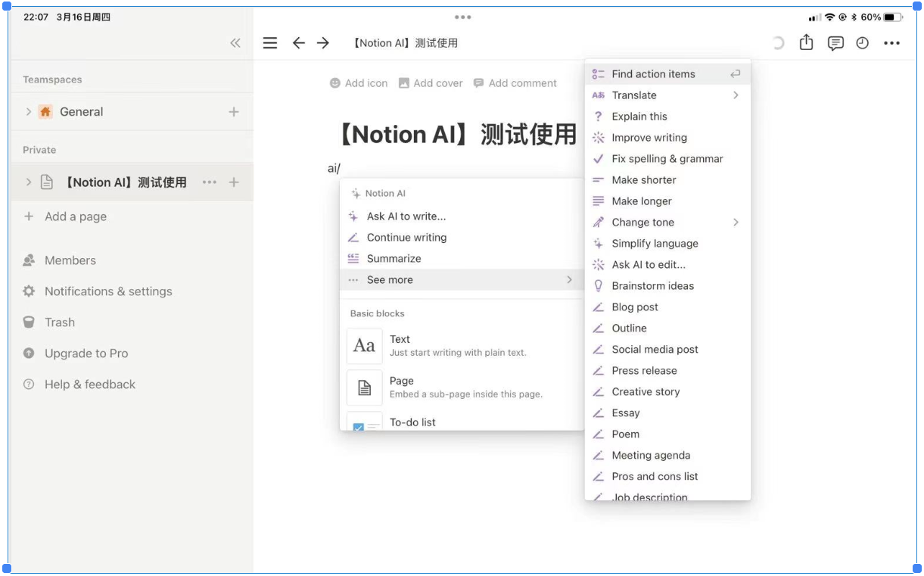Click Add cover button
This screenshot has width=924, height=576.
pyautogui.click(x=431, y=83)
